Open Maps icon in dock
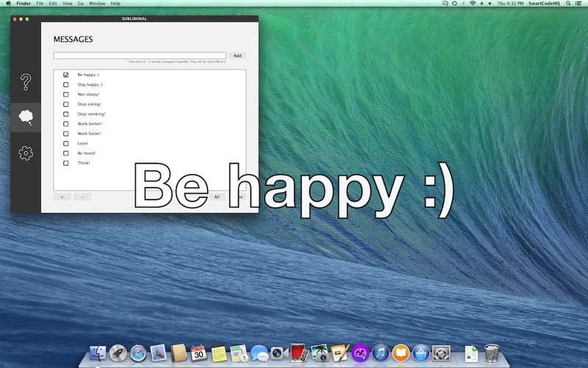The width and height of the screenshot is (588, 368). click(239, 353)
